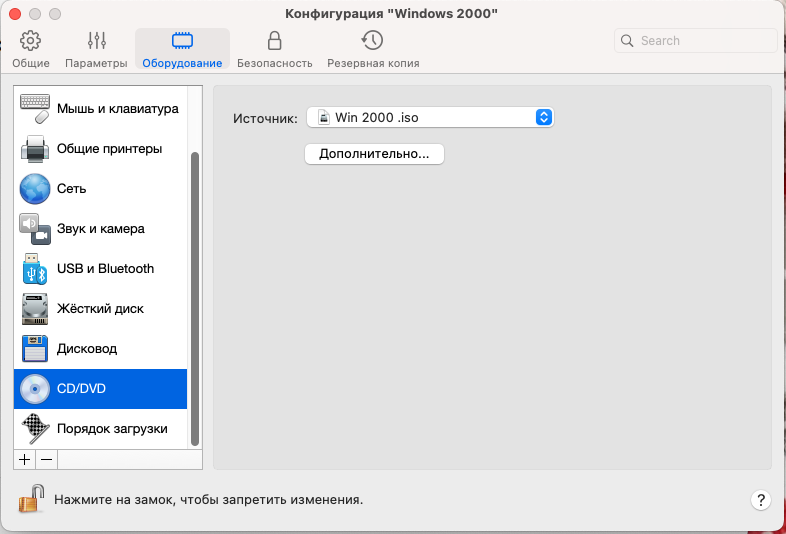Switch to the Безопасность tab
This screenshot has width=786, height=534.
pyautogui.click(x=274, y=49)
